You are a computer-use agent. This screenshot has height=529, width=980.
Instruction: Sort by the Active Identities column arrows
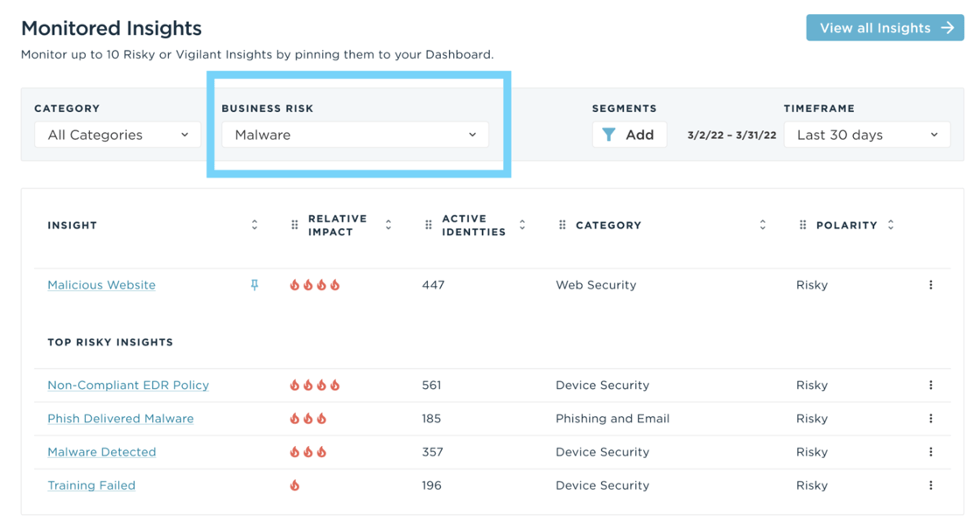(521, 225)
